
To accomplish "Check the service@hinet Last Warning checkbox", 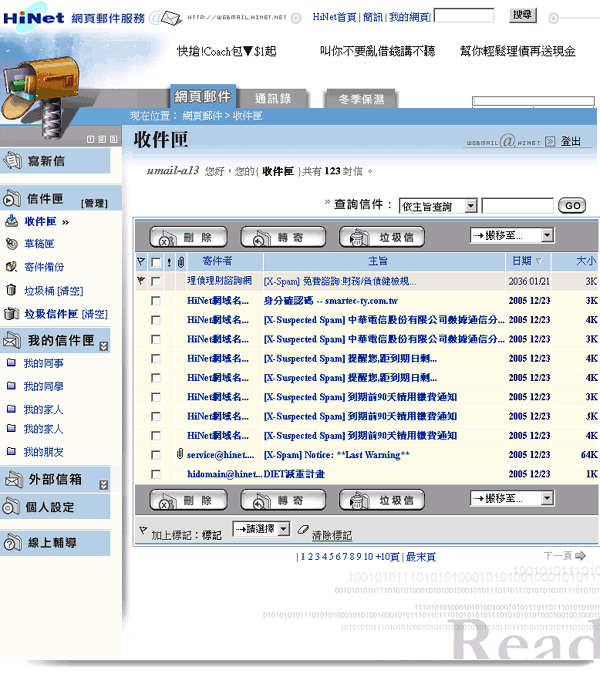I will click(156, 455).
